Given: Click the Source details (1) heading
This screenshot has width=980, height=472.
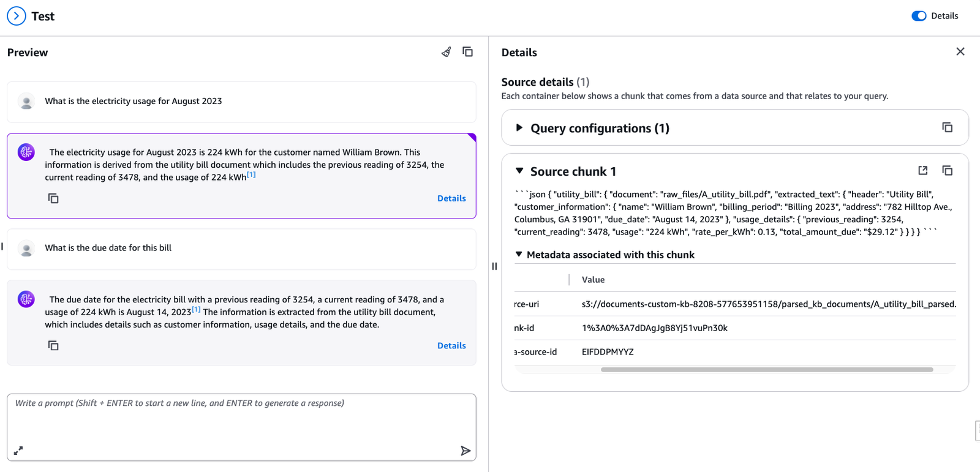Looking at the screenshot, I should point(545,82).
